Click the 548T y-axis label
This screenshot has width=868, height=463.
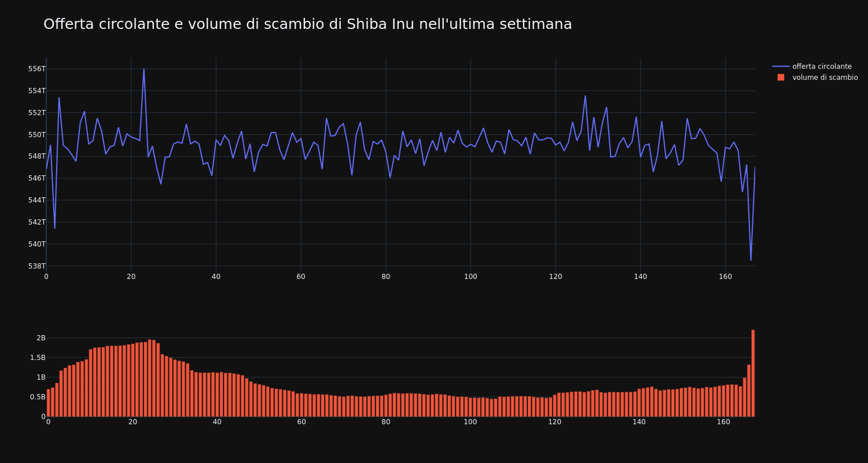[37, 156]
